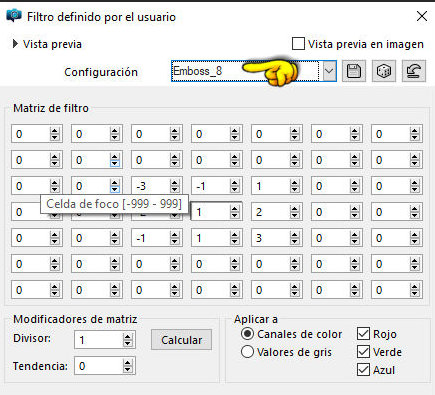
Task: Open the Configuración preset dropdown arrow
Action: tap(329, 71)
